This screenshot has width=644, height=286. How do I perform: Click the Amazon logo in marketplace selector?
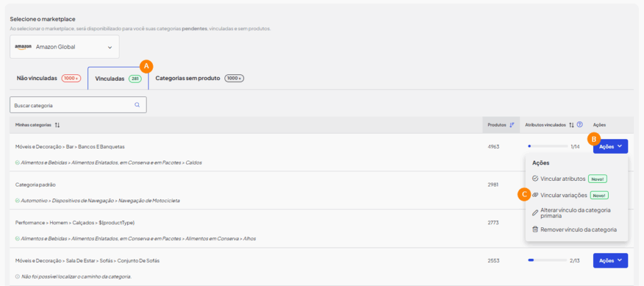click(23, 47)
